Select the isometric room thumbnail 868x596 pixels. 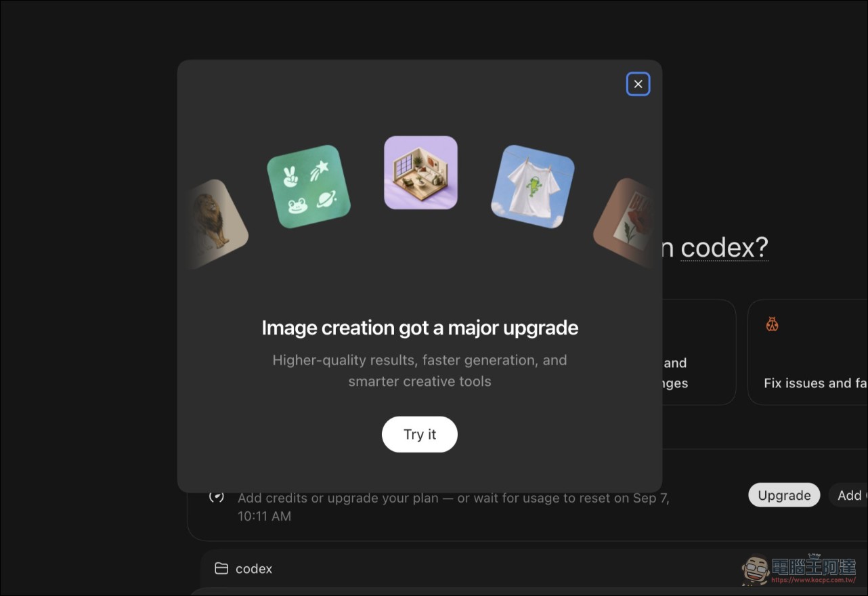tap(420, 173)
